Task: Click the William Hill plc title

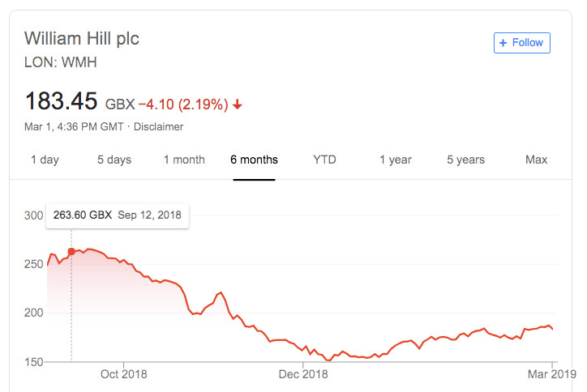Action: coord(82,39)
